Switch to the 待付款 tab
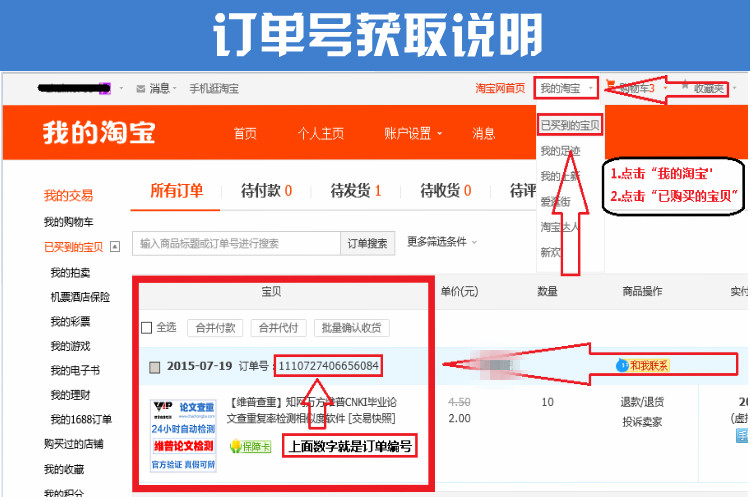750x500 pixels. (266, 190)
